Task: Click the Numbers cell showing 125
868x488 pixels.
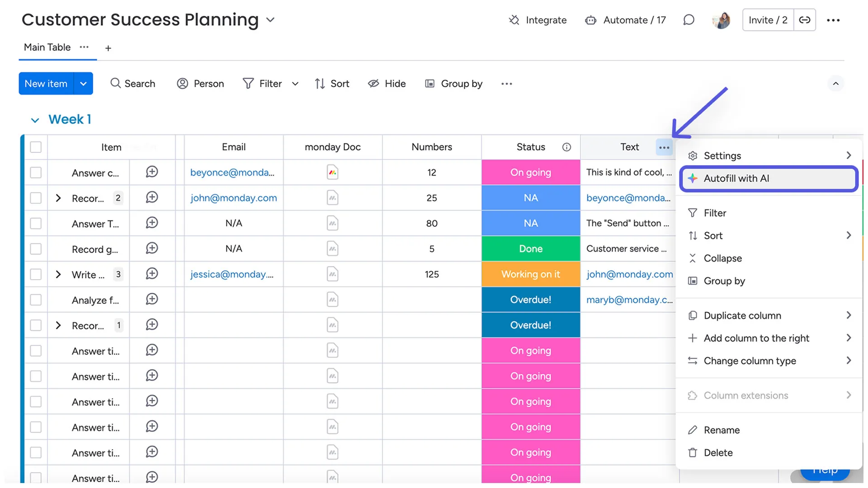Action: click(431, 274)
